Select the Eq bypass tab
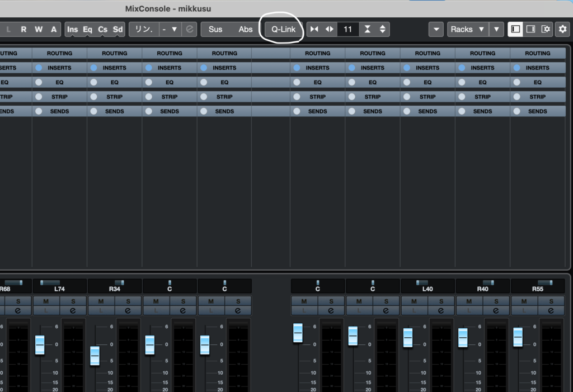The width and height of the screenshot is (573, 392). click(x=88, y=29)
